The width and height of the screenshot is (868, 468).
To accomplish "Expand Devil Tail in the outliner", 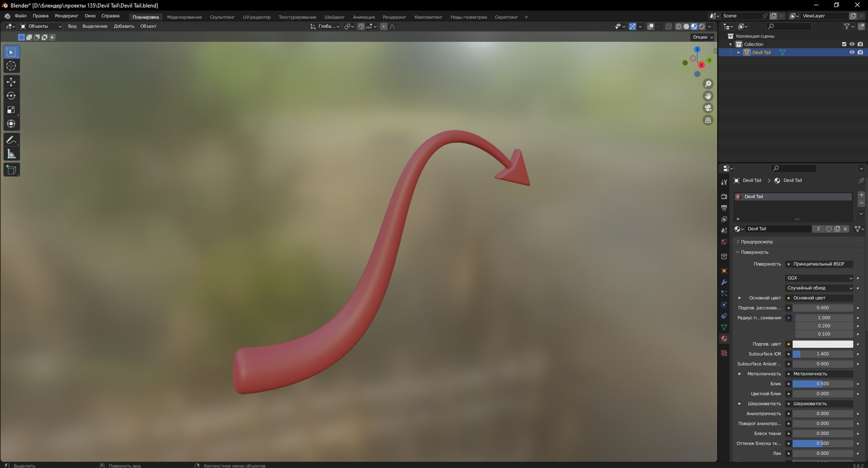I will pyautogui.click(x=739, y=52).
